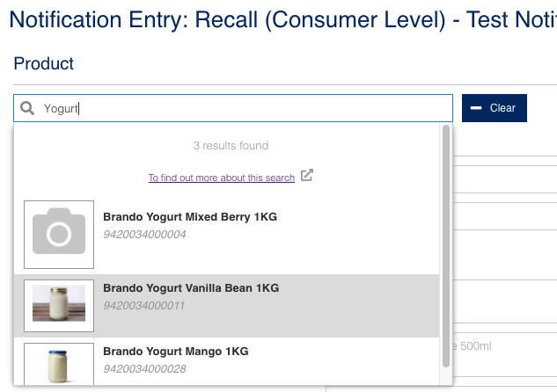Click the Notification Entry page title
557x392 pixels.
(x=283, y=19)
